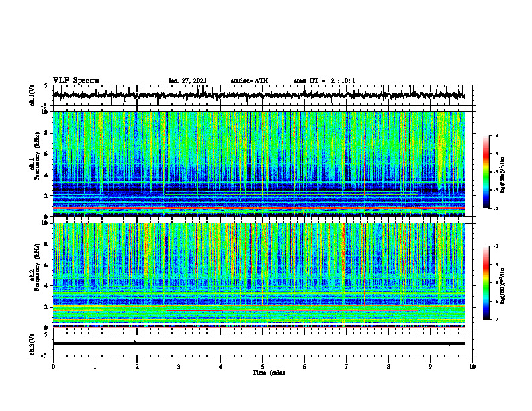This screenshot has width=532, height=411.
Task: Select the -7 value below ch.2 colorbar
Action: click(495, 319)
